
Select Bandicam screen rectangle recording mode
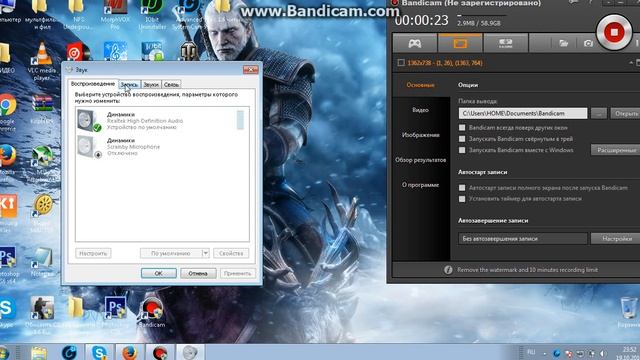point(460,43)
